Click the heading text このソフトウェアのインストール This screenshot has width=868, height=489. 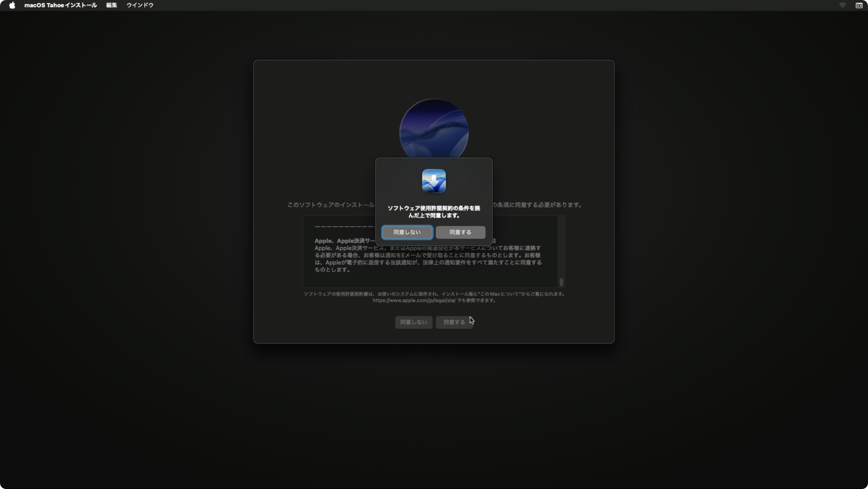pos(331,205)
